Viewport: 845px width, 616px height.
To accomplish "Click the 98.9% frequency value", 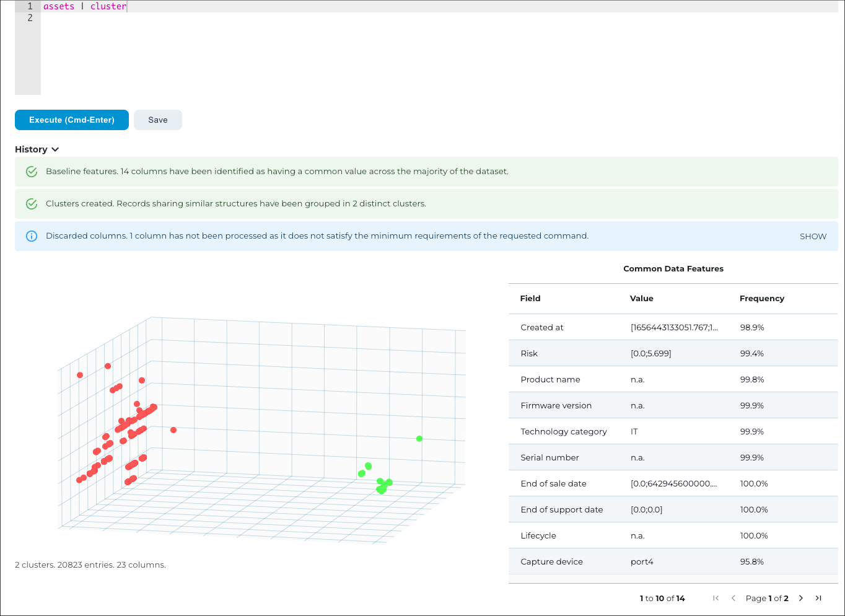I will (752, 328).
